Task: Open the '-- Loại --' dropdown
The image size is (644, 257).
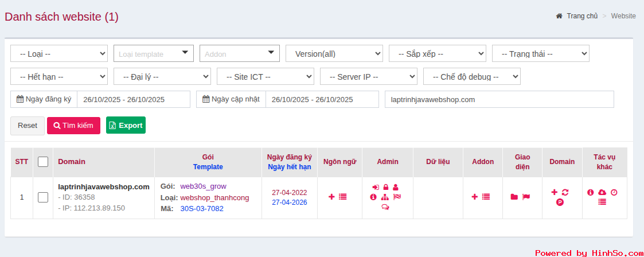Action: point(59,53)
